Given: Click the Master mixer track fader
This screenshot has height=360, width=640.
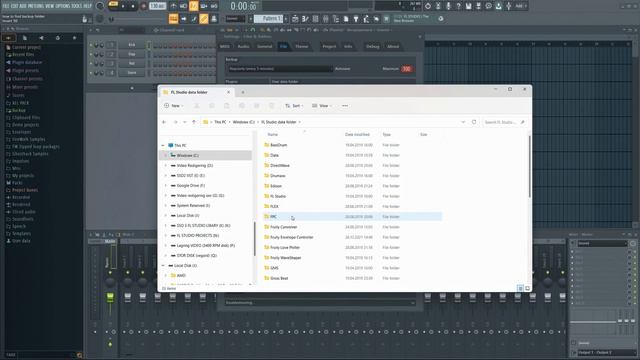Looking at the screenshot, I should click(110, 297).
